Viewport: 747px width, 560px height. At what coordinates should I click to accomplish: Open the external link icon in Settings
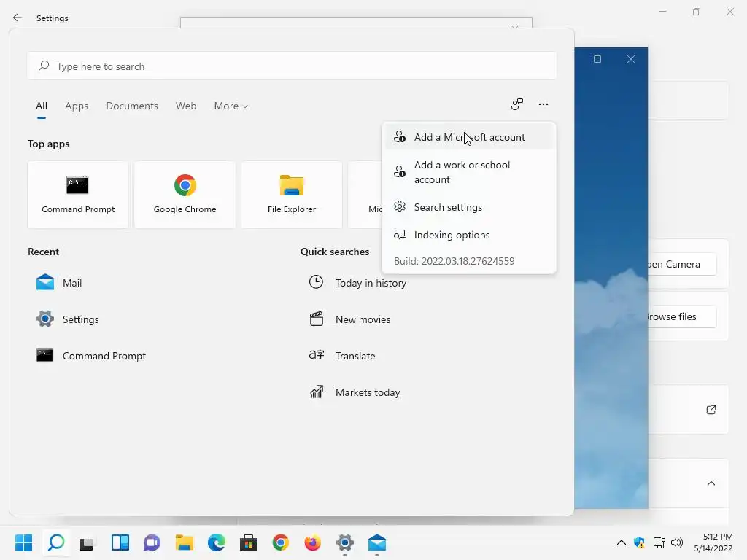[711, 410]
